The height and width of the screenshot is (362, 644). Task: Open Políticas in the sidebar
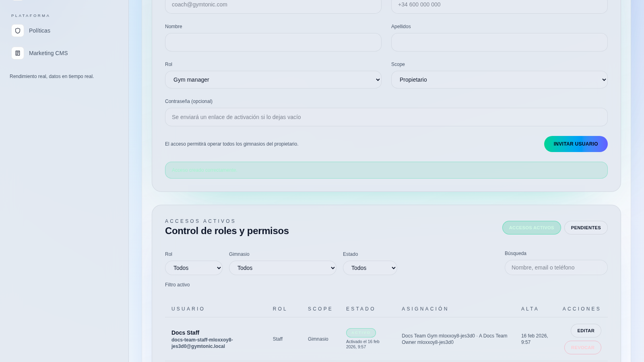[39, 31]
